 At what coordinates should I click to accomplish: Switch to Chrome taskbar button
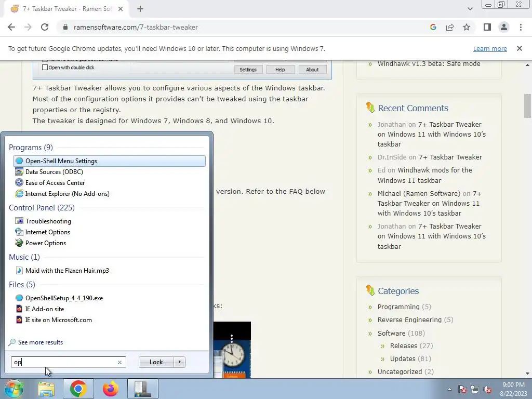click(x=78, y=389)
